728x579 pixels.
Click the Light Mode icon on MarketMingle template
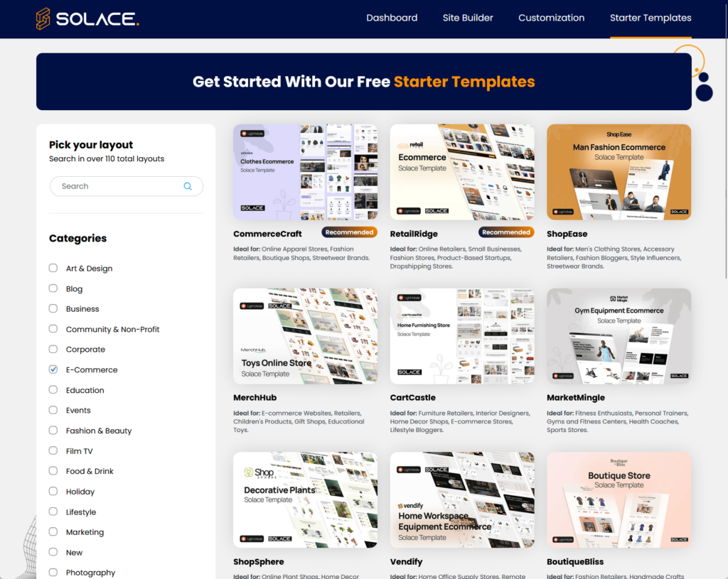pos(562,375)
